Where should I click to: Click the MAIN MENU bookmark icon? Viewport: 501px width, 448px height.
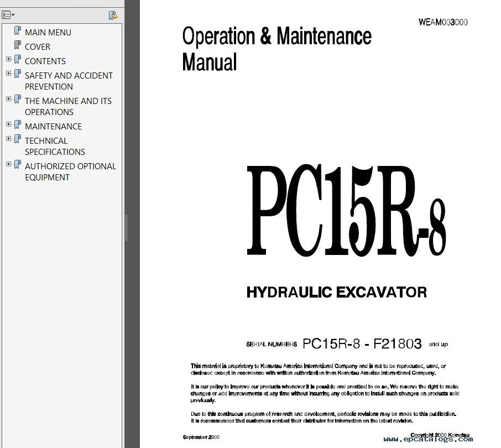click(x=18, y=31)
